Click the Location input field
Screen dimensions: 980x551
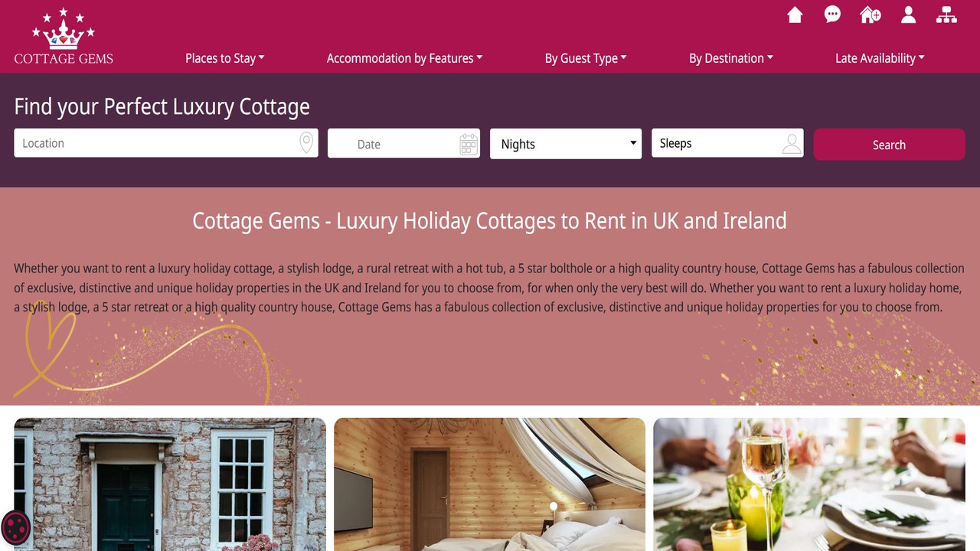point(166,143)
